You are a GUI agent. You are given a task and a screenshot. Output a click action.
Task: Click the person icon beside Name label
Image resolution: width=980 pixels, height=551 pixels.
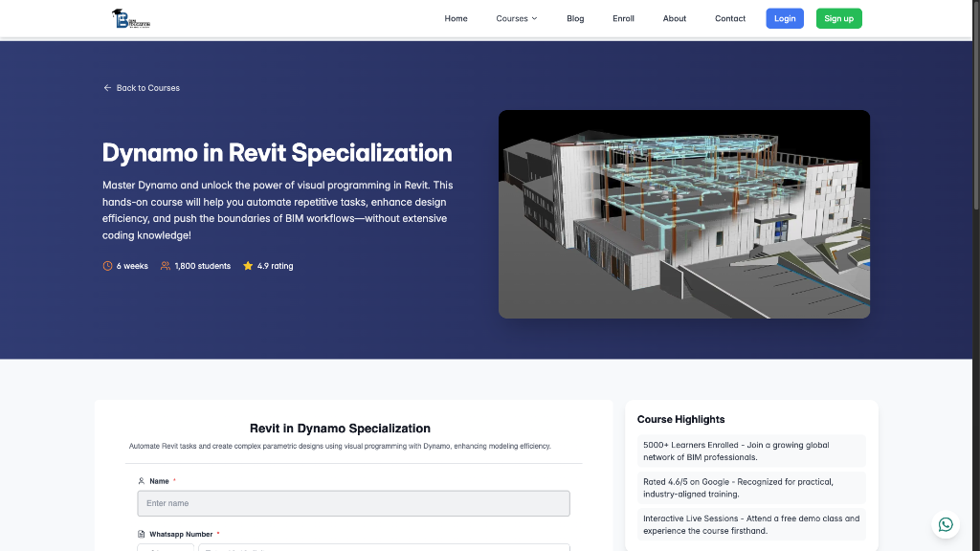tap(140, 481)
